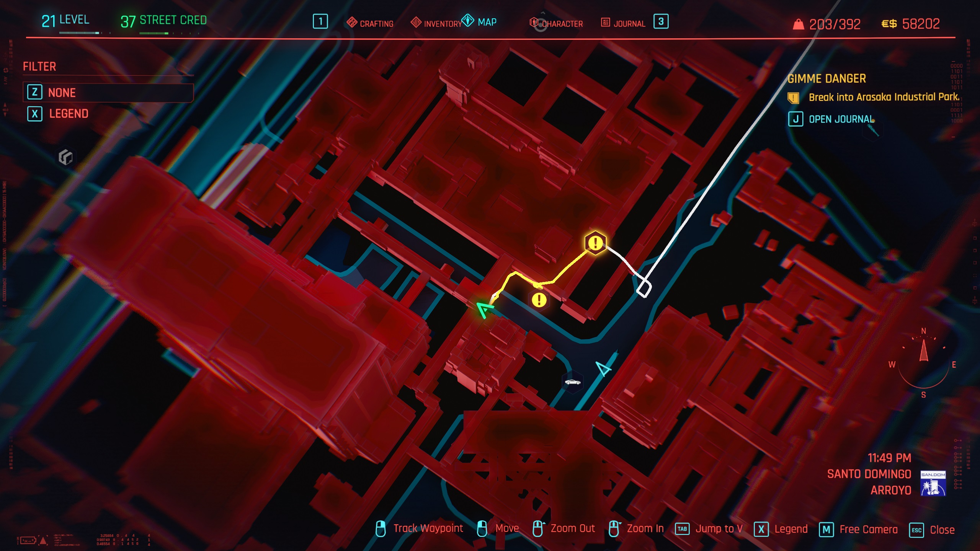The width and height of the screenshot is (980, 551).
Task: Click the quest objective shield icon
Action: (x=793, y=98)
